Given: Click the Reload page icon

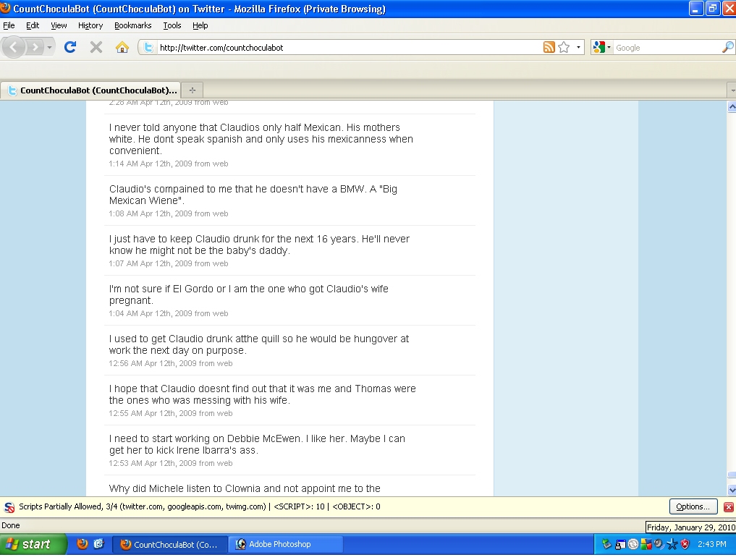Looking at the screenshot, I should click(x=70, y=47).
